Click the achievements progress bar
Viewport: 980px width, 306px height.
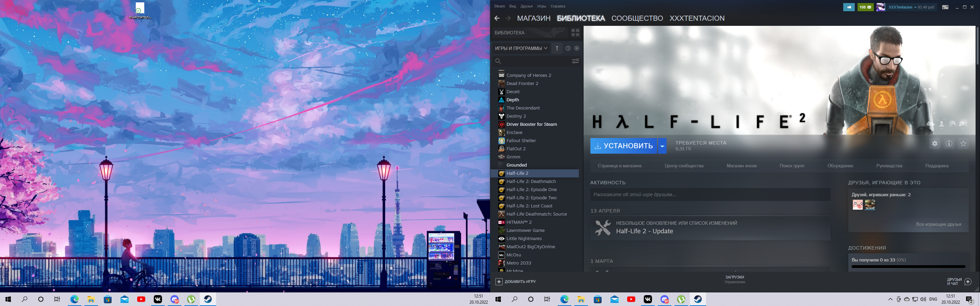coord(908,267)
